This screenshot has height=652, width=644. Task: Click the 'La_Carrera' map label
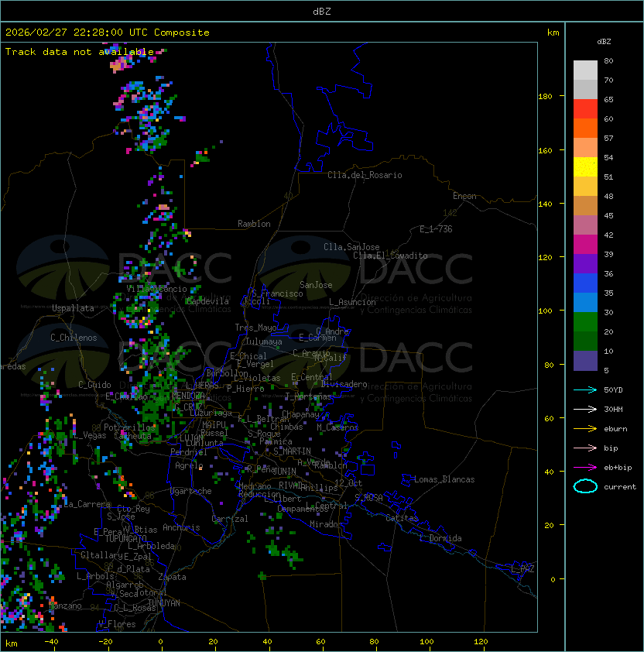coord(87,504)
